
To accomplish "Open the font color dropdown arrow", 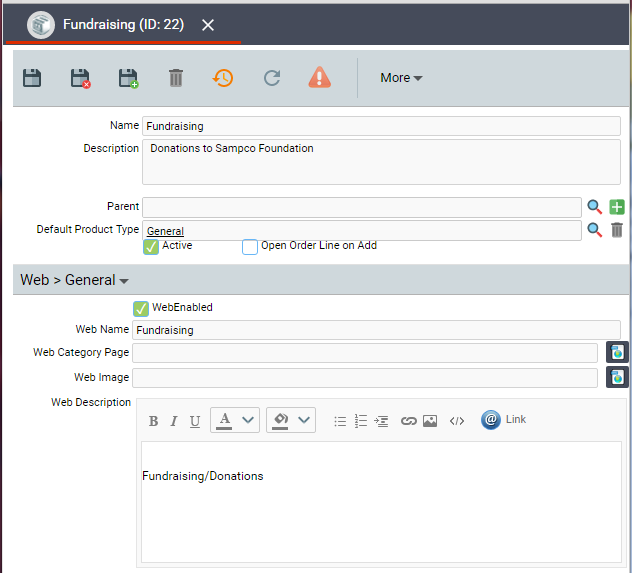I will pos(248,420).
